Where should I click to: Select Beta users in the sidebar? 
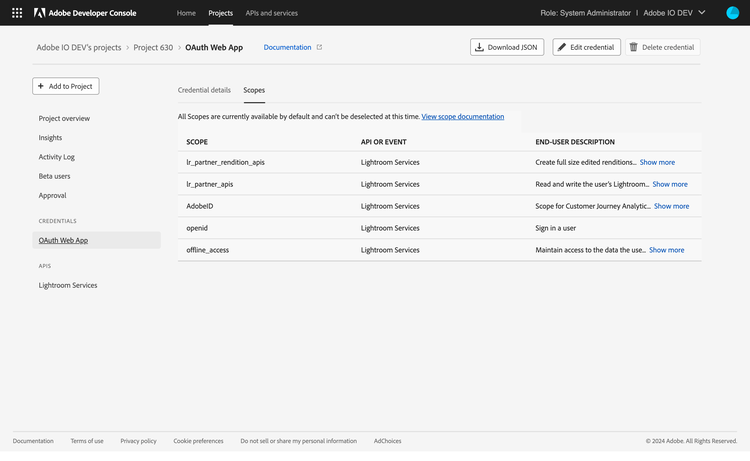coord(55,176)
